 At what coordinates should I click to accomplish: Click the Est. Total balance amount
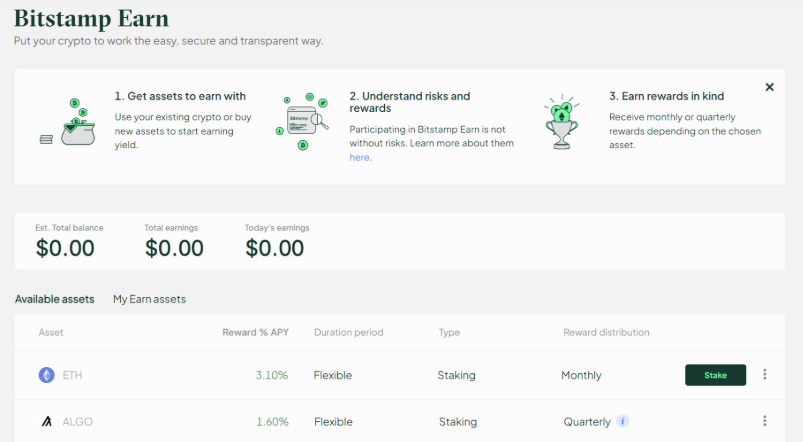pos(65,248)
